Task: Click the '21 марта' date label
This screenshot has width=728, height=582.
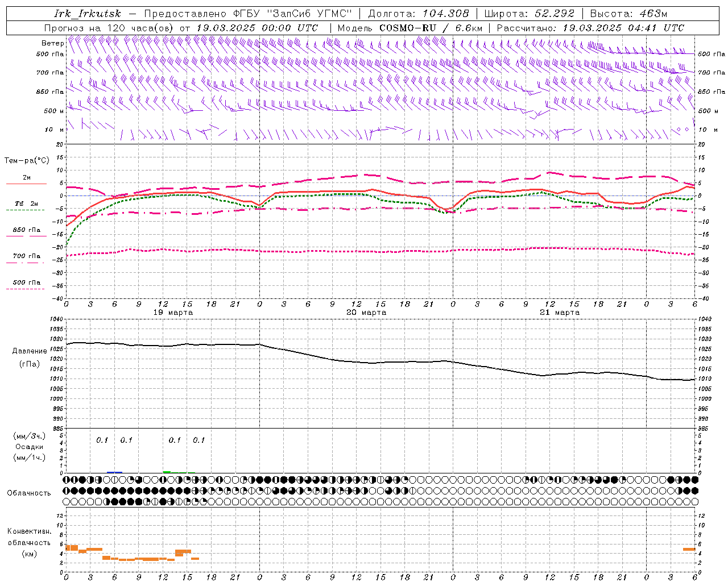Action: pyautogui.click(x=560, y=313)
